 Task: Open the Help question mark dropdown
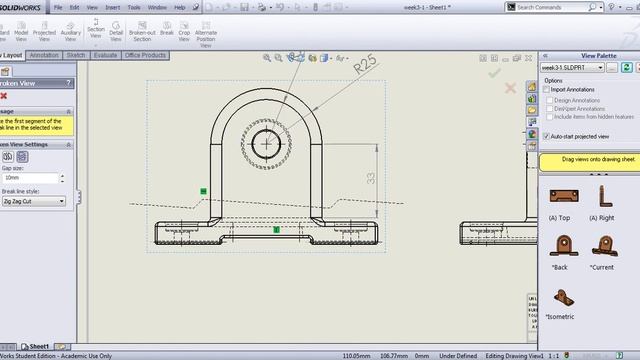[x=620, y=7]
